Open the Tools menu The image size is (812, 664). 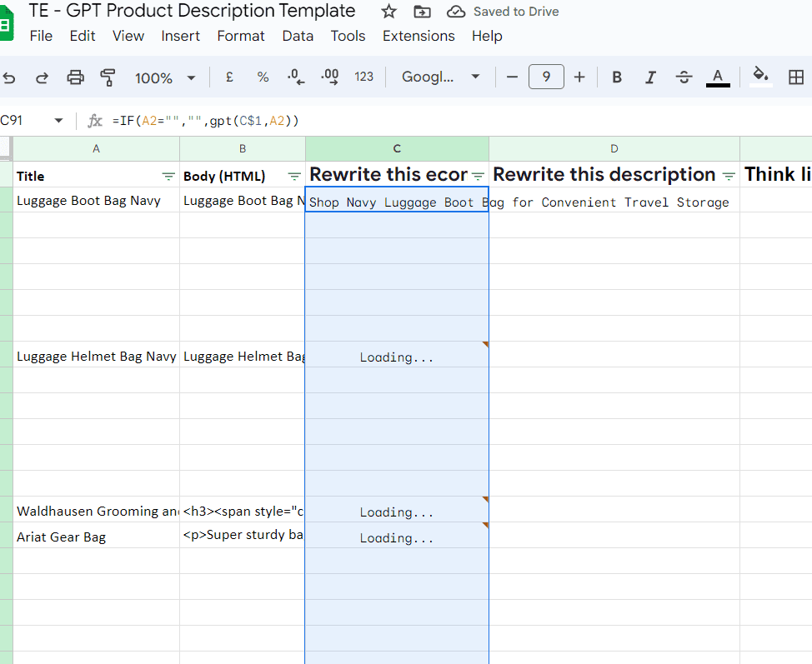tap(348, 36)
